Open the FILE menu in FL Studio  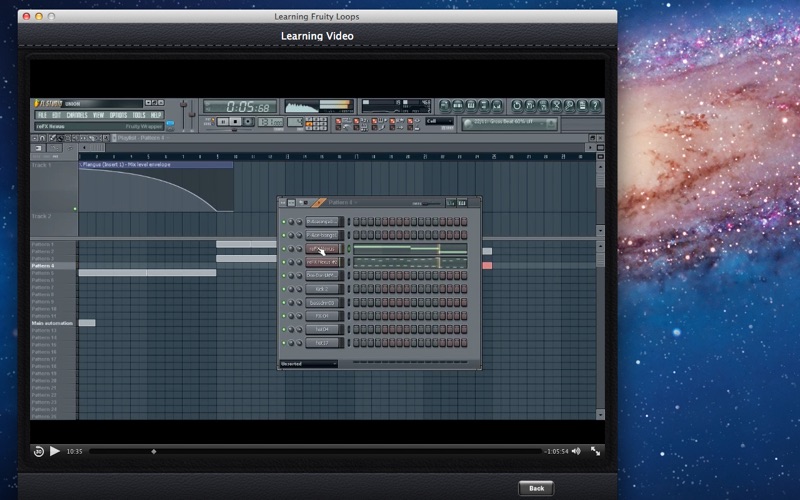[42, 115]
